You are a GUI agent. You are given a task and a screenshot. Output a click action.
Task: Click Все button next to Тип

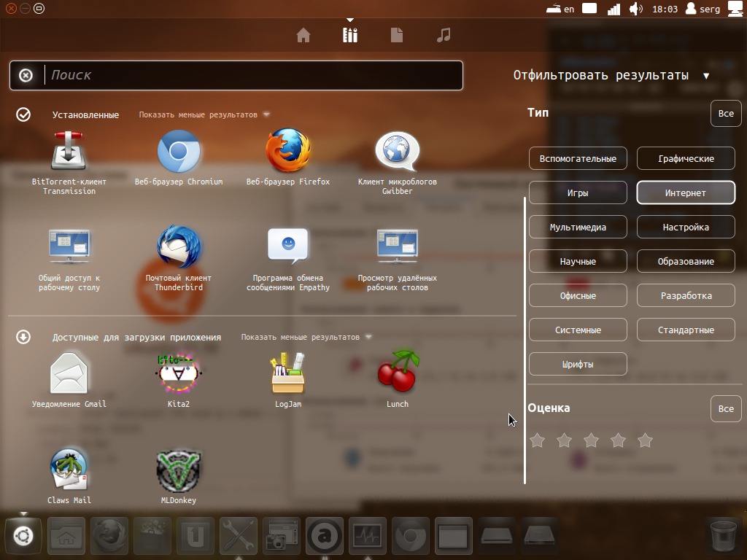(726, 113)
